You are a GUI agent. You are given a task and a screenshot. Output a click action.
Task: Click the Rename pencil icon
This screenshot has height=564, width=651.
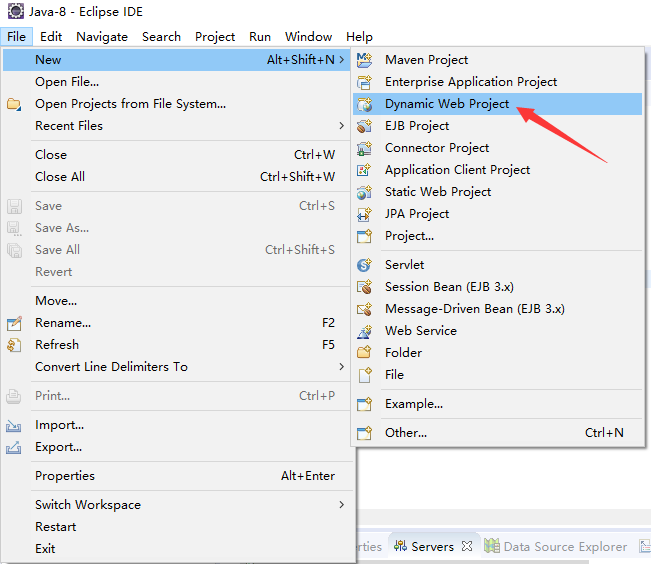point(14,323)
